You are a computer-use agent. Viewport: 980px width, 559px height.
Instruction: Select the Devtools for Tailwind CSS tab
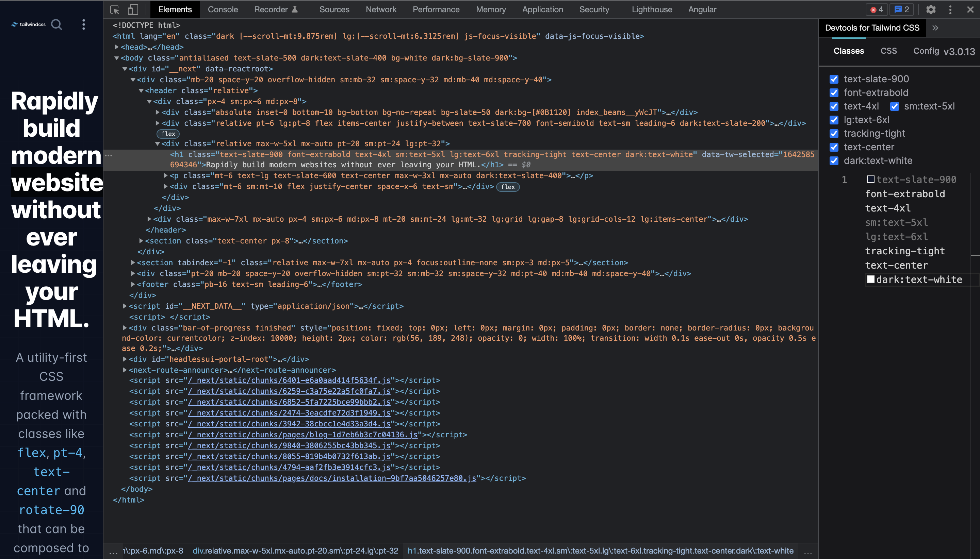tap(872, 28)
